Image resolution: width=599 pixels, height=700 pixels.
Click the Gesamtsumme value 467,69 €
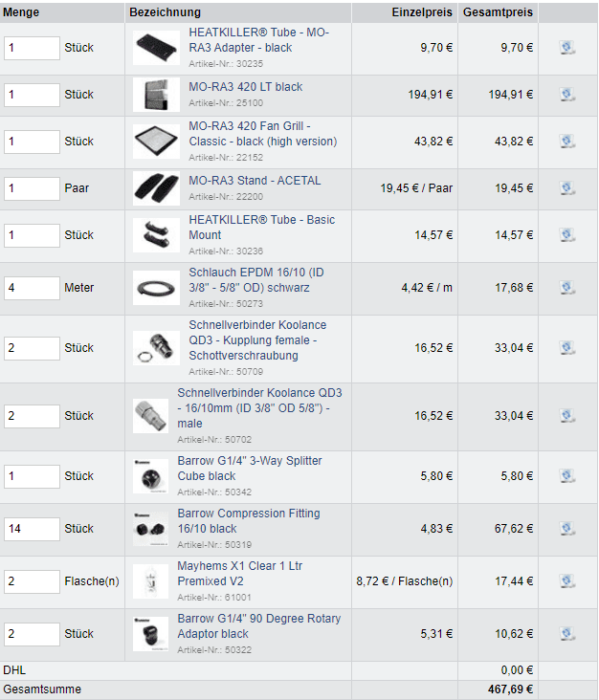click(x=510, y=689)
